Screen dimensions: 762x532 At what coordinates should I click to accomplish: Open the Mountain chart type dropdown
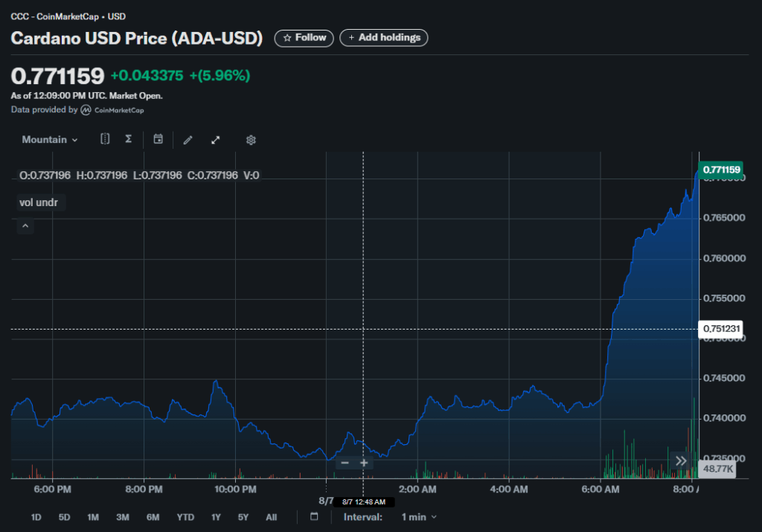pyautogui.click(x=50, y=140)
